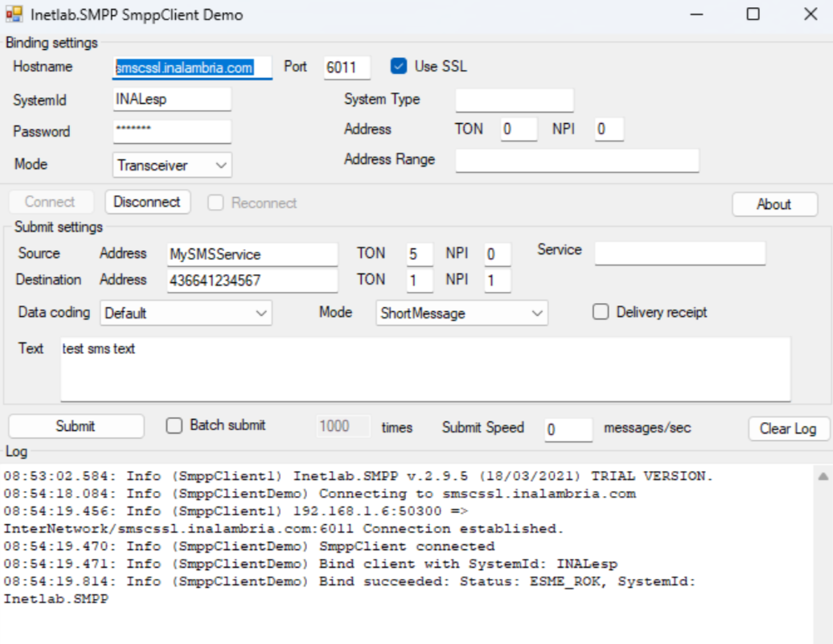Click the Destination TON field
Viewport: 833px width, 644px height.
420,280
